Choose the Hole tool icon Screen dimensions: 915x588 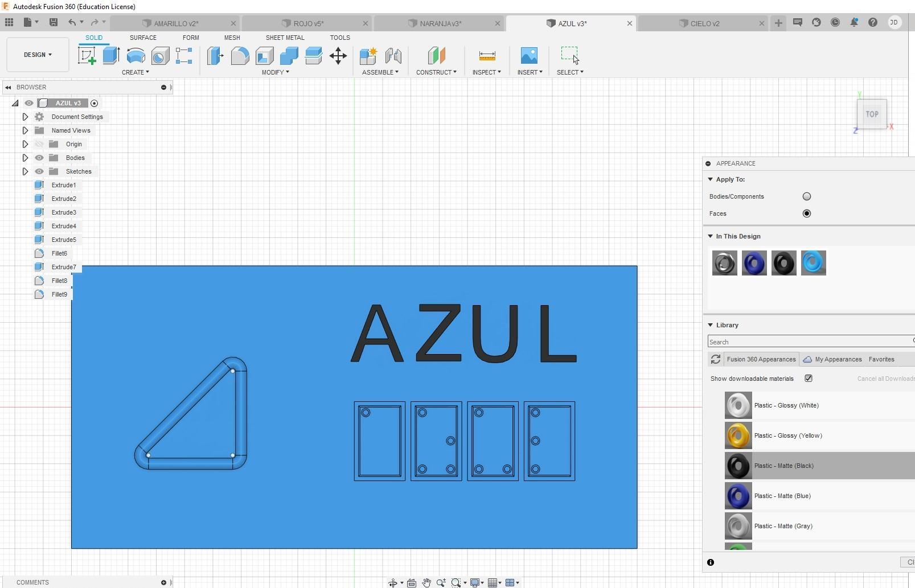pyautogui.click(x=160, y=56)
